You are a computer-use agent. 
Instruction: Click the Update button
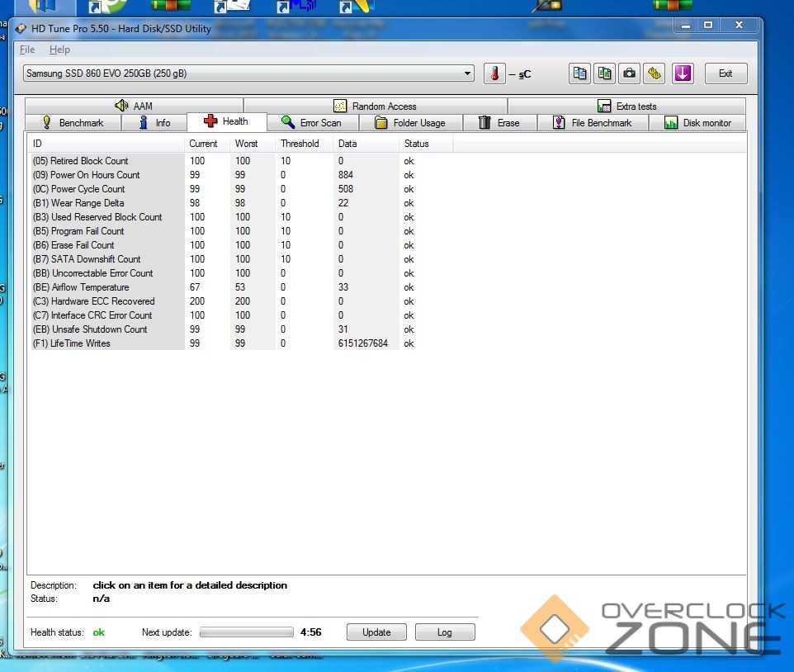tap(376, 632)
